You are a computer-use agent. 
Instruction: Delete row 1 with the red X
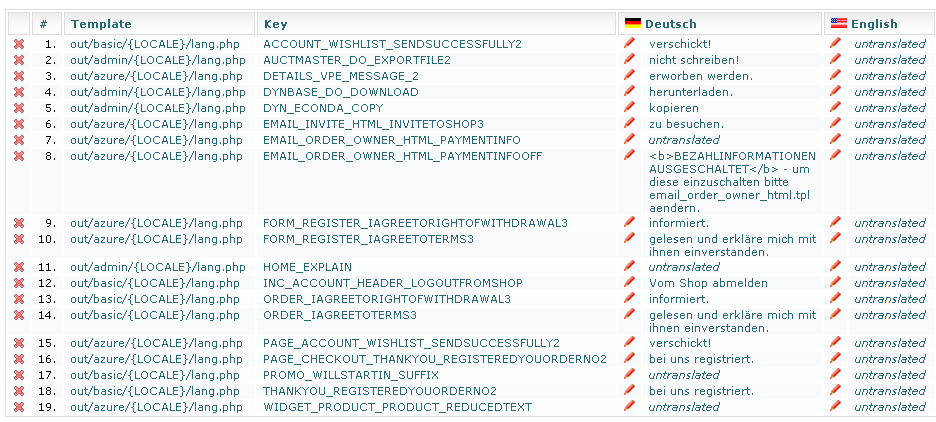[x=18, y=44]
